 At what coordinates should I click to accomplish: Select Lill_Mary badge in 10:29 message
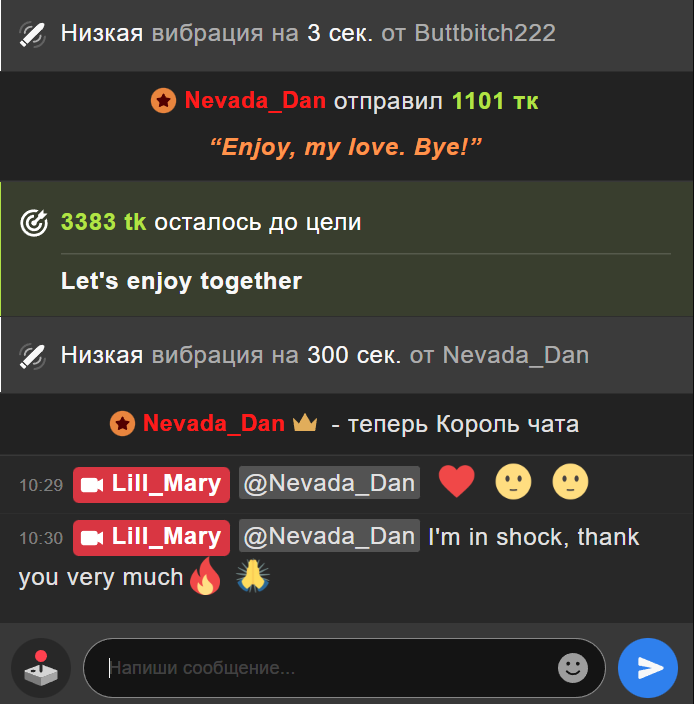coord(151,484)
